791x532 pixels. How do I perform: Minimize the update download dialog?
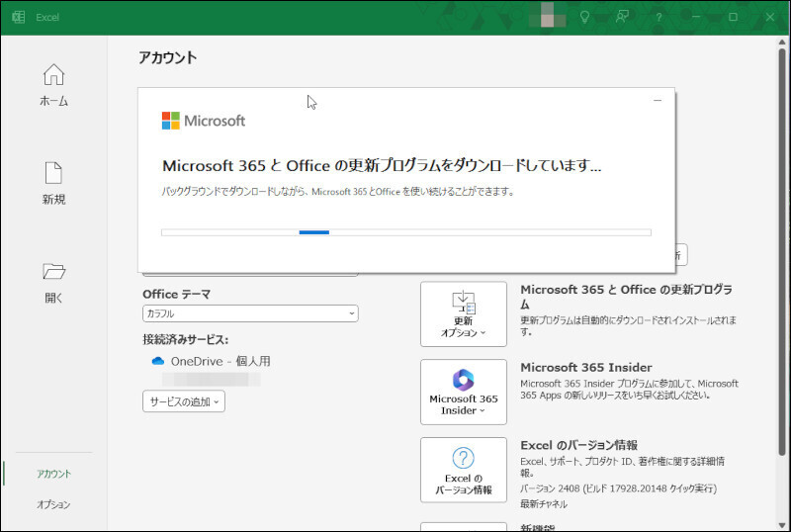[x=658, y=101]
